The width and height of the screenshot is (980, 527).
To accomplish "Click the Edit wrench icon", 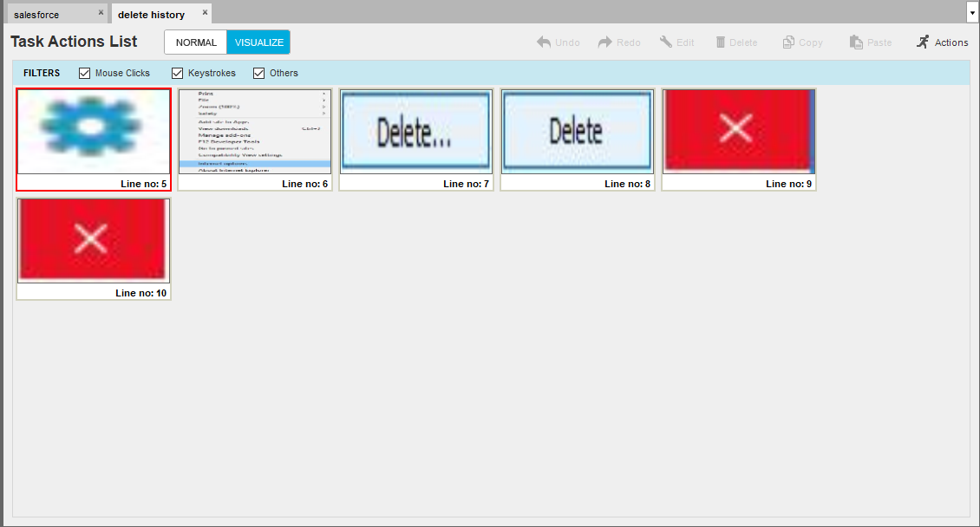I will point(666,42).
